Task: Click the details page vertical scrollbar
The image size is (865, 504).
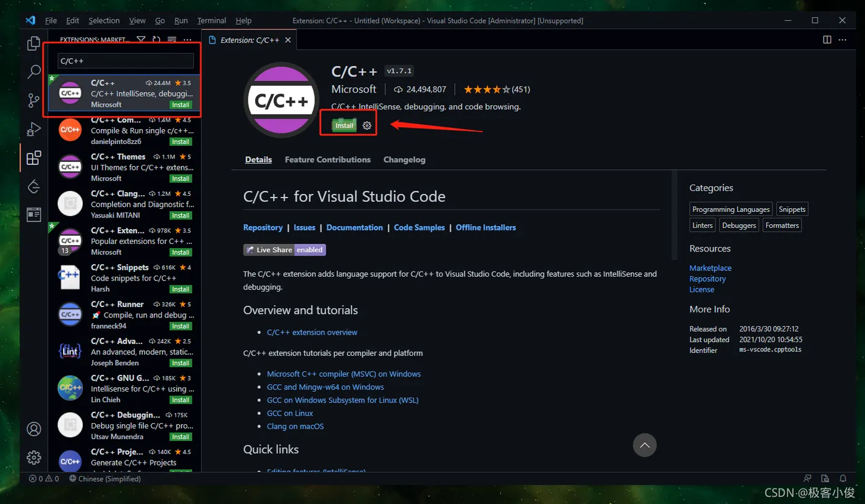Action: (x=675, y=216)
